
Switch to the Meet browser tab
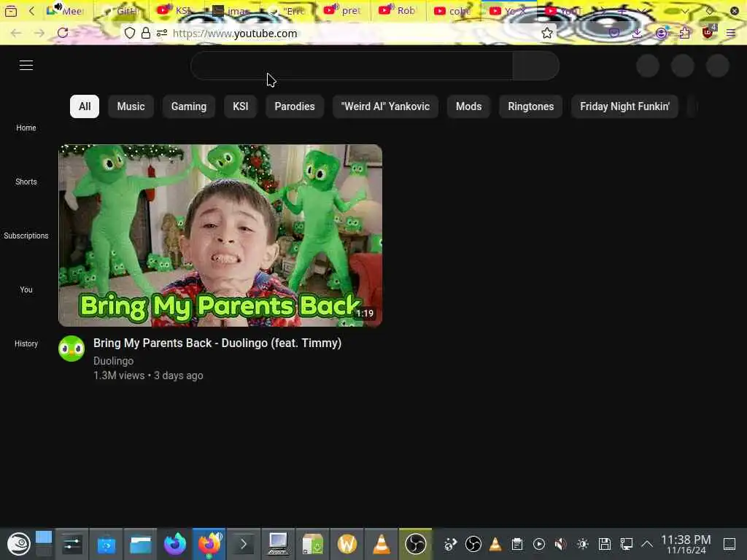click(x=65, y=10)
